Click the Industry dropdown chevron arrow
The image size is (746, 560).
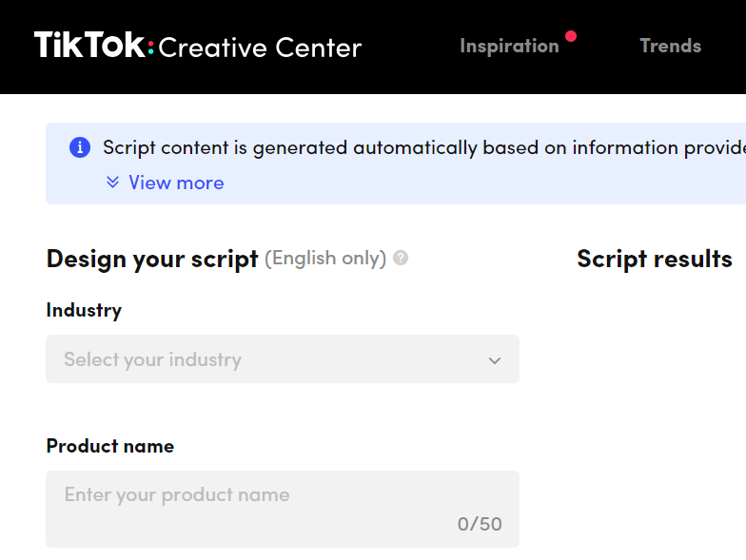[x=495, y=361]
